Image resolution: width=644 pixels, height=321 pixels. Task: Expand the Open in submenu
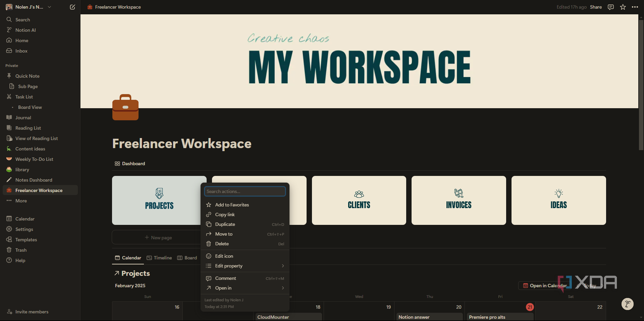(x=245, y=288)
